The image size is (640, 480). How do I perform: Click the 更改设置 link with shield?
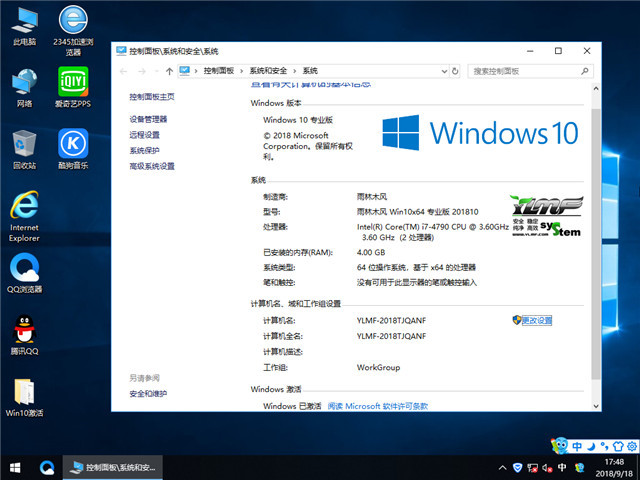point(536,320)
